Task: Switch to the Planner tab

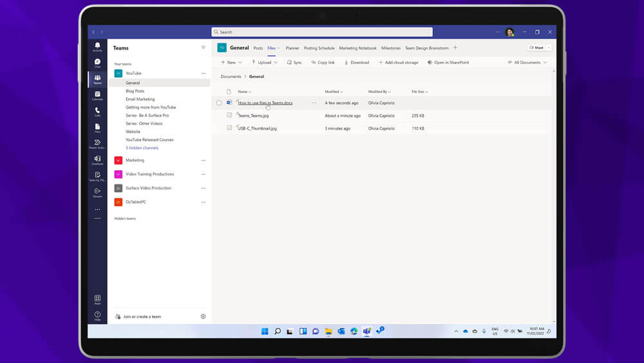Action: (x=292, y=48)
